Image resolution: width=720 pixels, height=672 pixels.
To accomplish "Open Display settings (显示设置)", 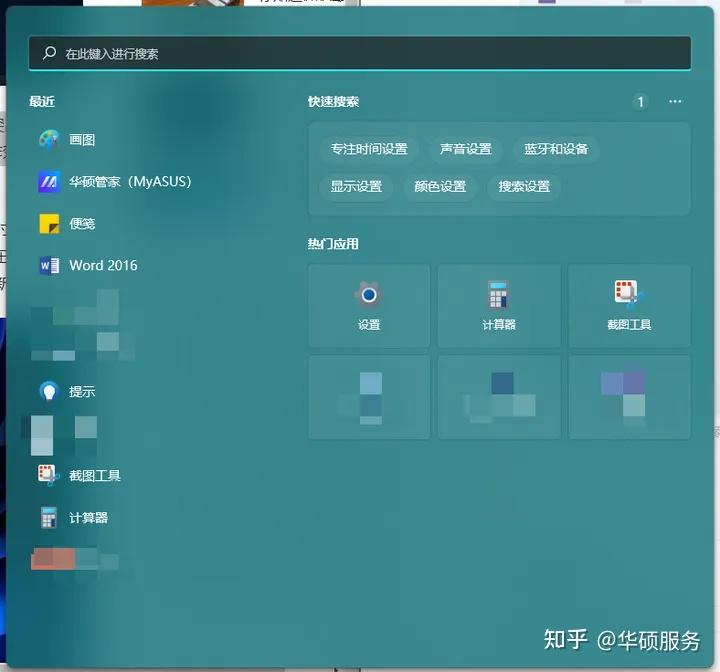I will point(356,186).
